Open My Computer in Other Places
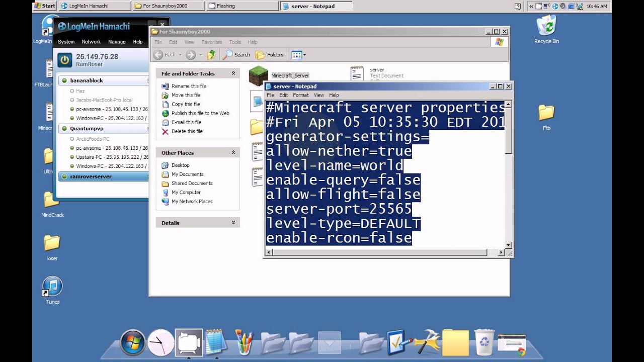Image resolution: width=644 pixels, height=362 pixels. pos(186,192)
